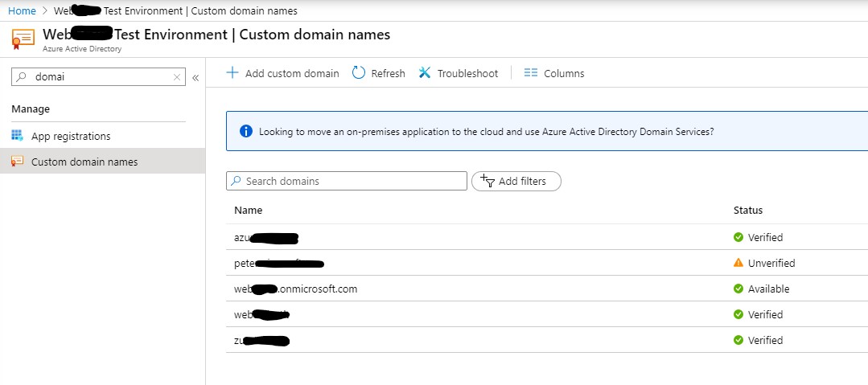Clear the sidebar search with the X icon
Screen dimensions: 868x385
pyautogui.click(x=177, y=77)
